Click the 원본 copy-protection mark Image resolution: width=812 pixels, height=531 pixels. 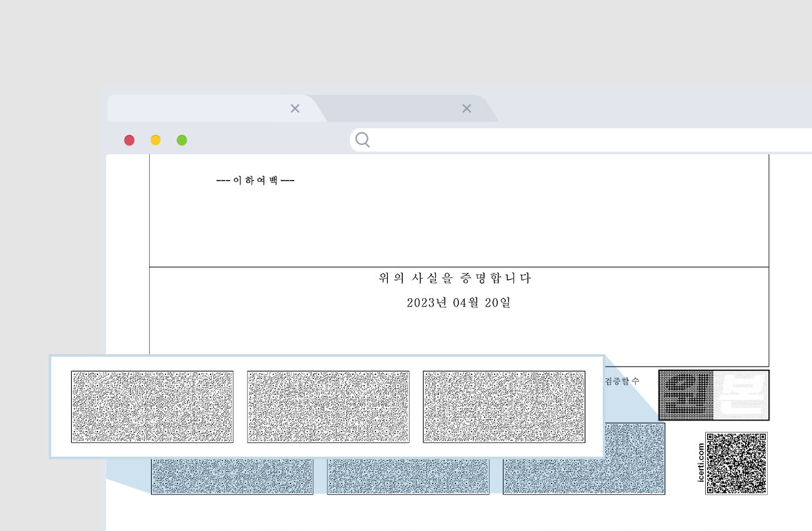coord(713,395)
